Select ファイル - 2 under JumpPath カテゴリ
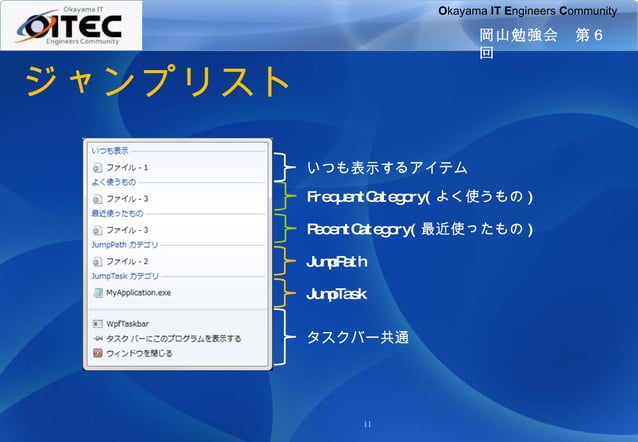The image size is (638, 442). 127,261
